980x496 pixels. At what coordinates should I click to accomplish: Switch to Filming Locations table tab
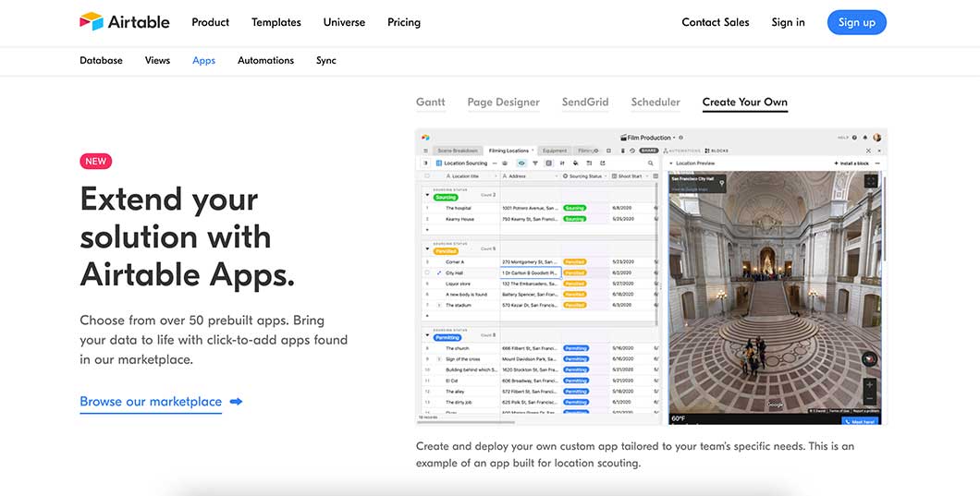(508, 151)
